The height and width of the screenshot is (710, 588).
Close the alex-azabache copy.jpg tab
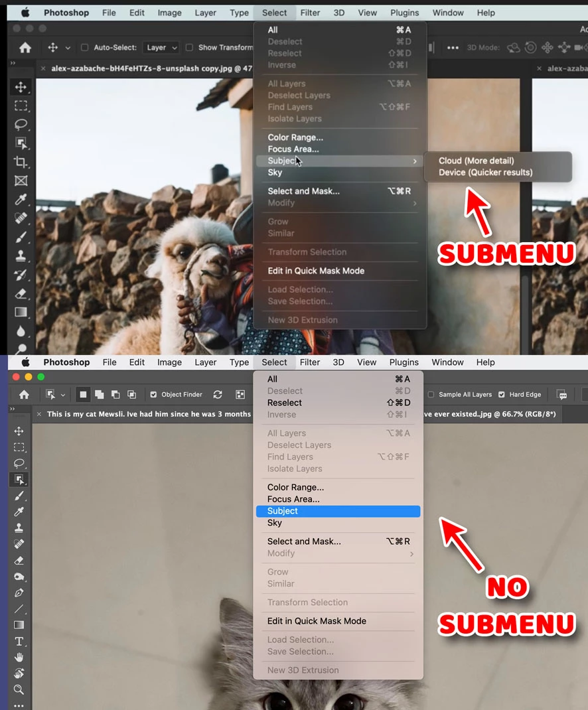[x=43, y=68]
